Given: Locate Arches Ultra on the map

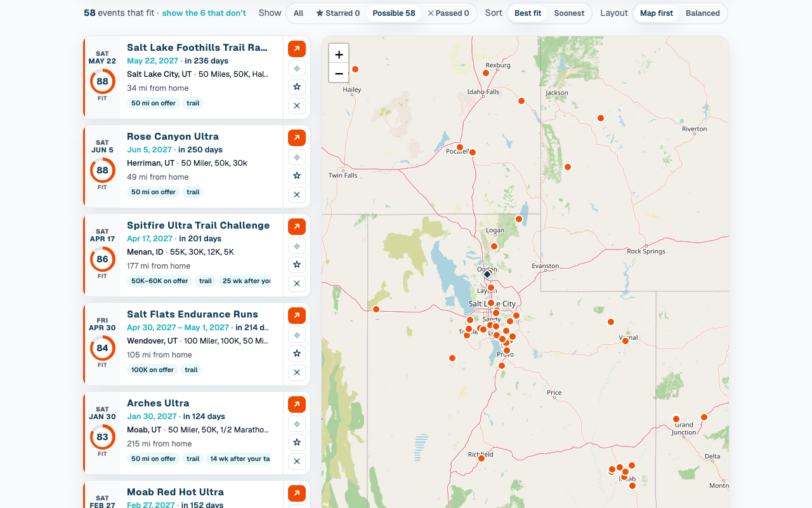Looking at the screenshot, I should 297,424.
